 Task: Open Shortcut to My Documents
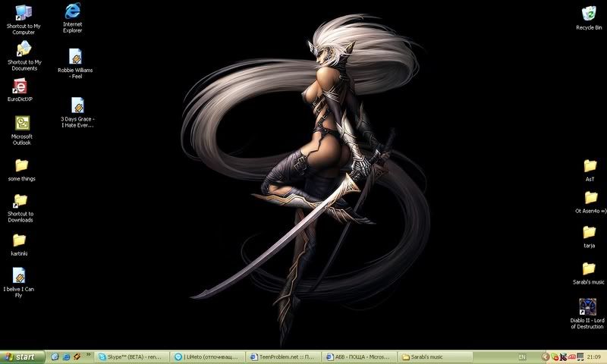[x=23, y=50]
